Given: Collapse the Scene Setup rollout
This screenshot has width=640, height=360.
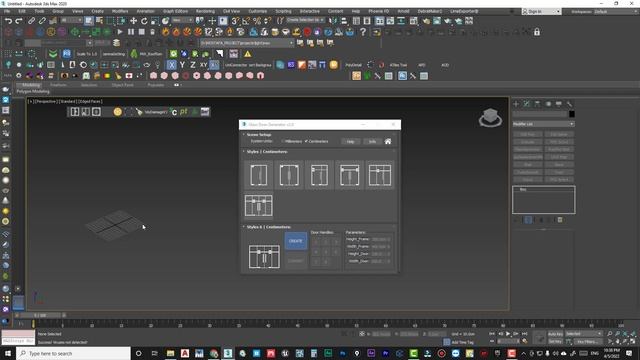Looking at the screenshot, I should [x=258, y=134].
